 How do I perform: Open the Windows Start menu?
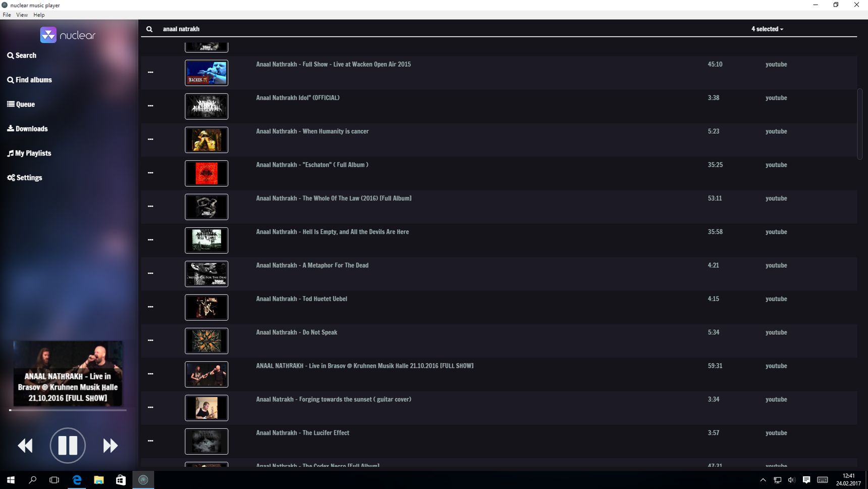point(11,480)
